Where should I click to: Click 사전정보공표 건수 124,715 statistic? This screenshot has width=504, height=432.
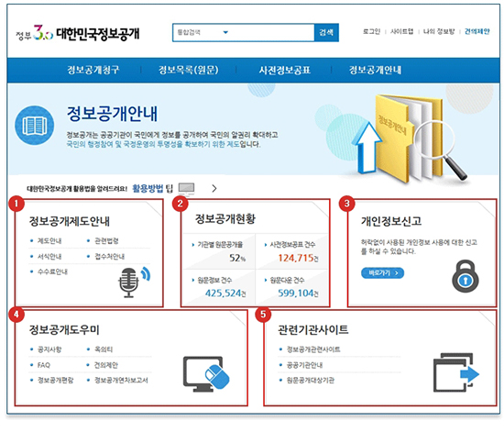point(291,251)
